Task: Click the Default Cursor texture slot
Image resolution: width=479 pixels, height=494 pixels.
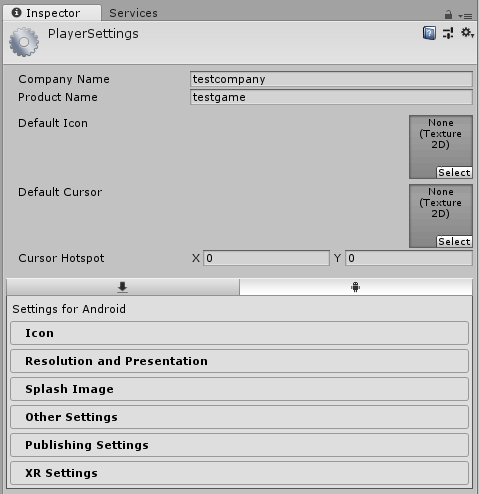Action: pyautogui.click(x=441, y=216)
